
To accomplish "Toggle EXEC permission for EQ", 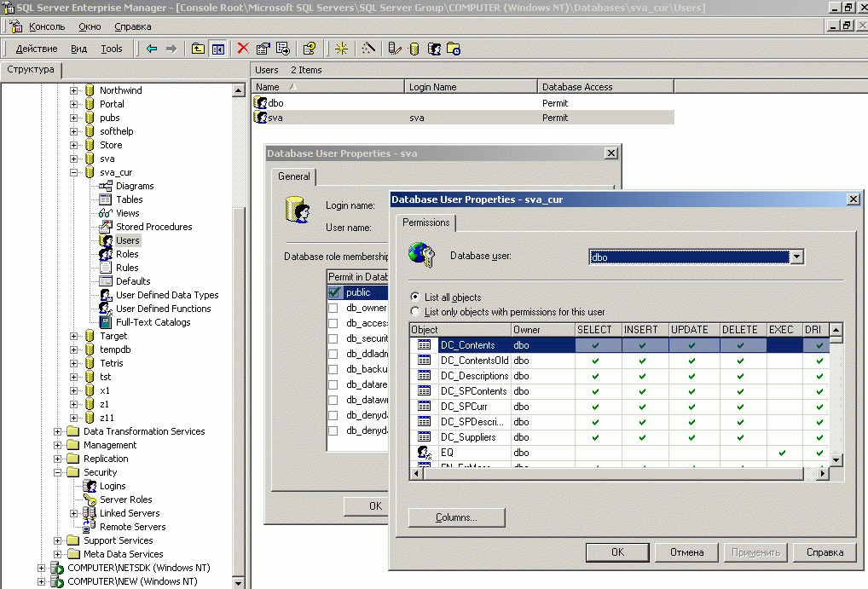I will [x=782, y=453].
